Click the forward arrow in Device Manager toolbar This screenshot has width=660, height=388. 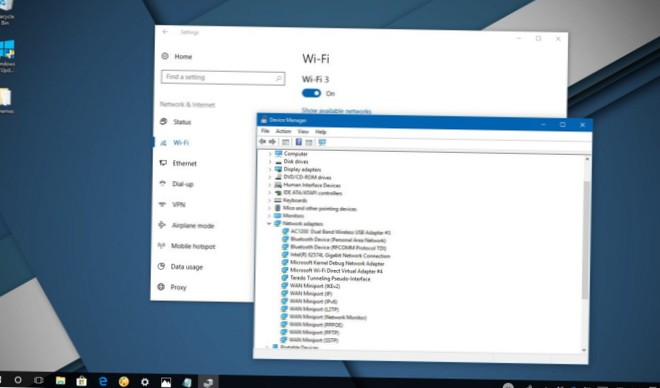[x=272, y=142]
